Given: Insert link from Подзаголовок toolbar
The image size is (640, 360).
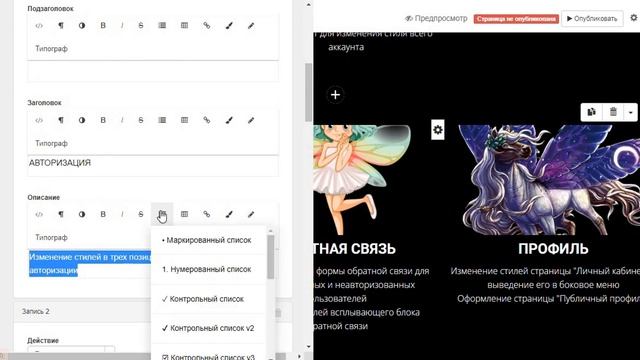Looking at the screenshot, I should (x=207, y=26).
